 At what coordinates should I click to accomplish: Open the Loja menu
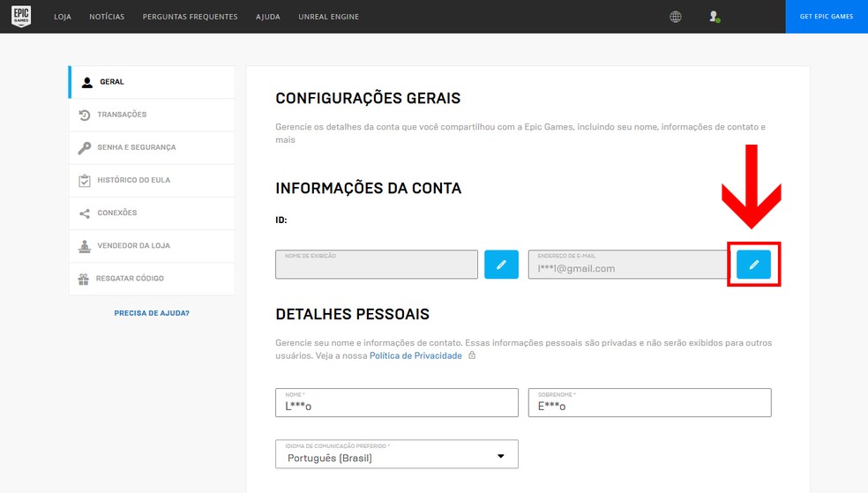[x=63, y=17]
